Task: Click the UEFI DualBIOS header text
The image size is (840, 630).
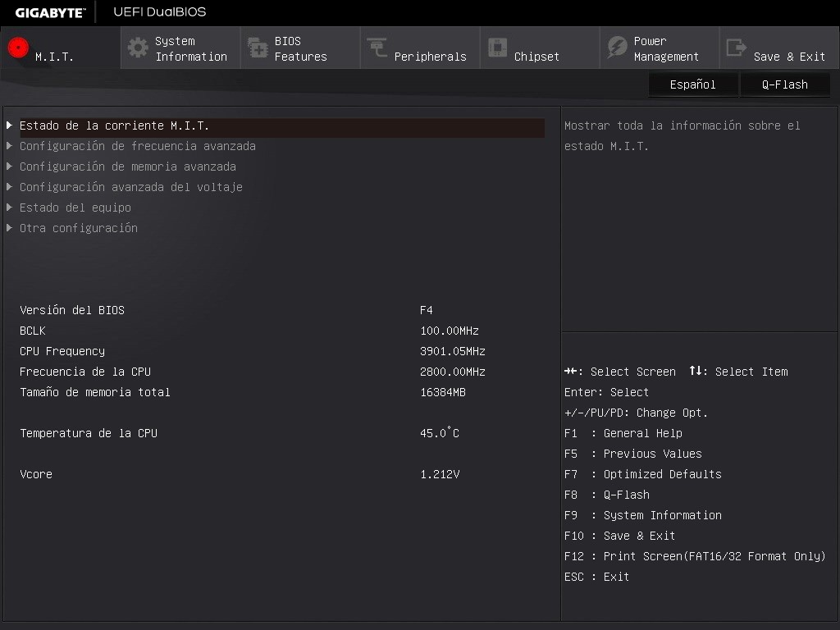Action: coord(157,11)
